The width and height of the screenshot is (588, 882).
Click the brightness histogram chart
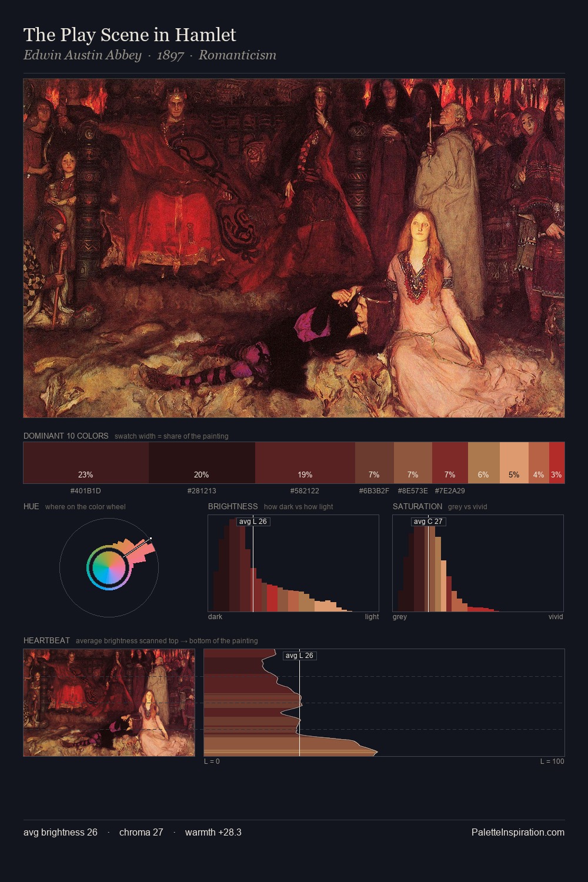(293, 563)
